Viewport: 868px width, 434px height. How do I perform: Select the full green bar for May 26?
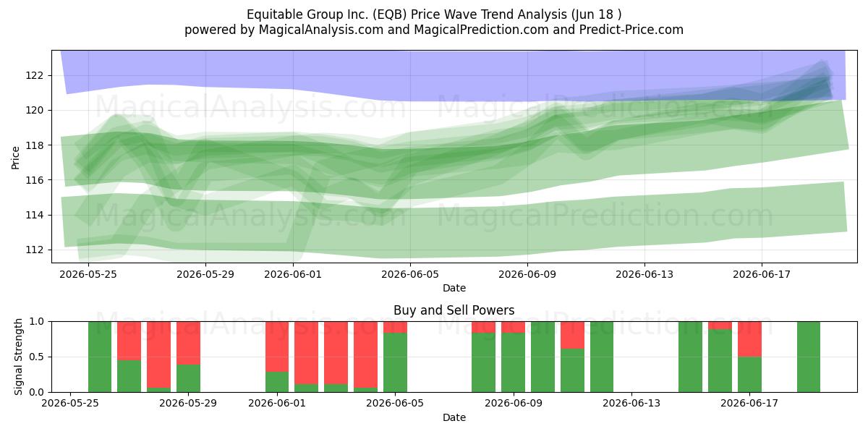point(100,357)
